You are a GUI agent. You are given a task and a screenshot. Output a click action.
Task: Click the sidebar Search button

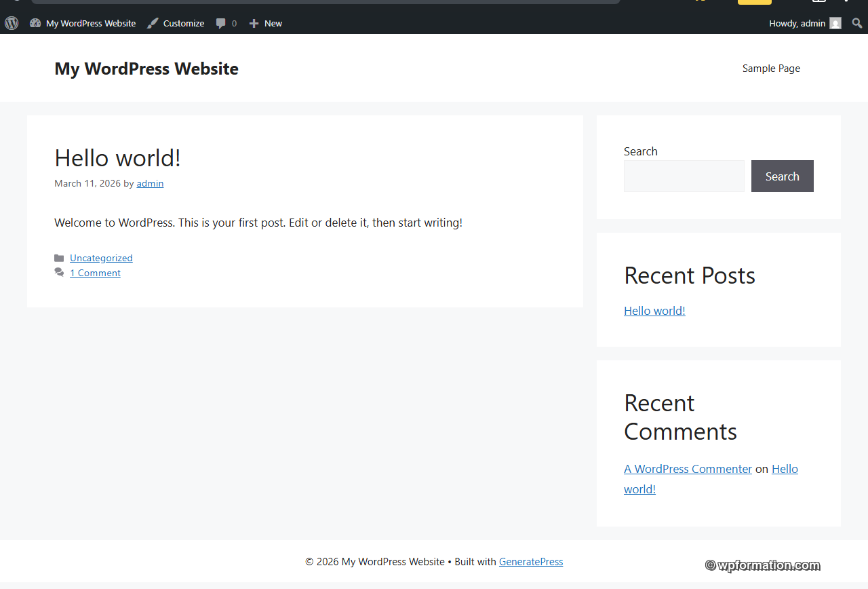click(x=783, y=176)
